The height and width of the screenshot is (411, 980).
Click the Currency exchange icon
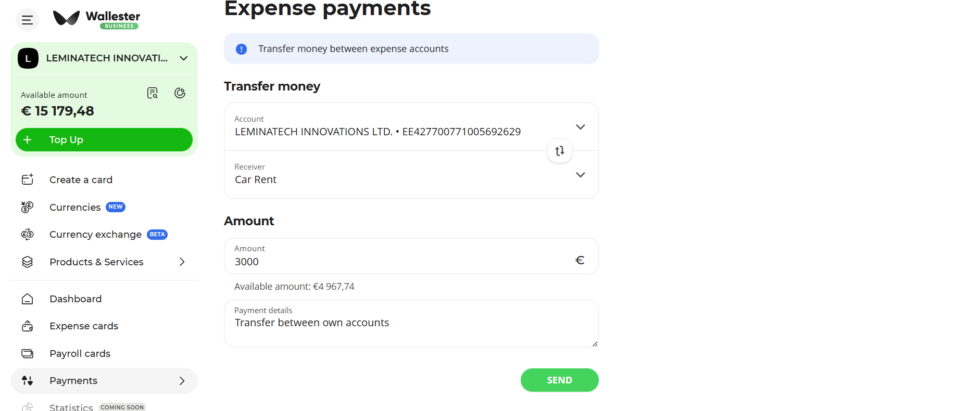click(28, 235)
